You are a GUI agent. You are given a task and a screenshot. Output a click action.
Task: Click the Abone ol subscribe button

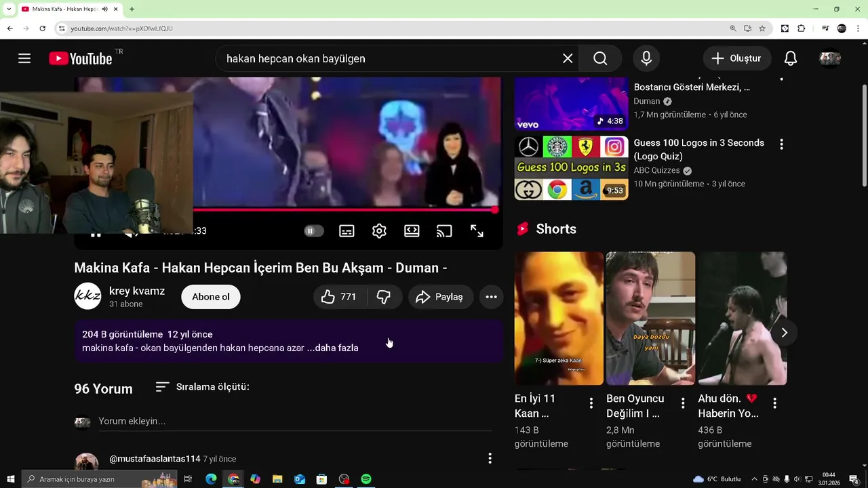click(211, 297)
